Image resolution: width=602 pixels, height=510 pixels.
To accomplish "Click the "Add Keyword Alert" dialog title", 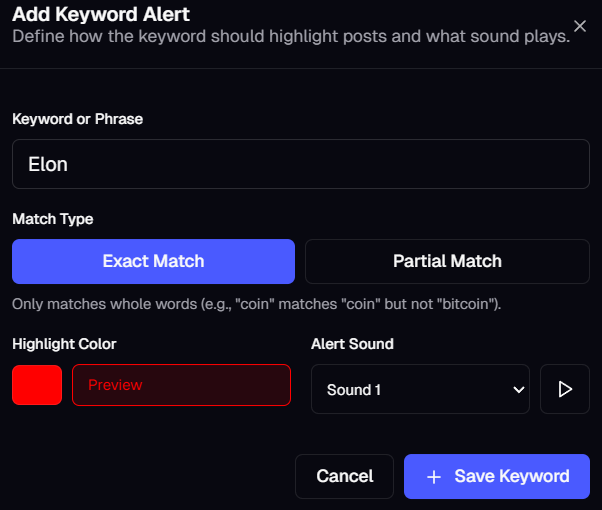I will tap(101, 14).
